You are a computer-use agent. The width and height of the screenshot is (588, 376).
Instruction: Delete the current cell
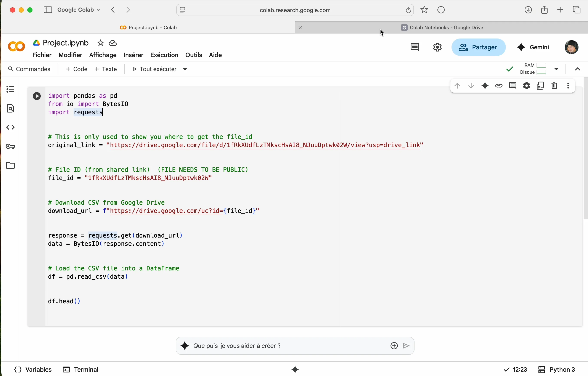coord(554,86)
